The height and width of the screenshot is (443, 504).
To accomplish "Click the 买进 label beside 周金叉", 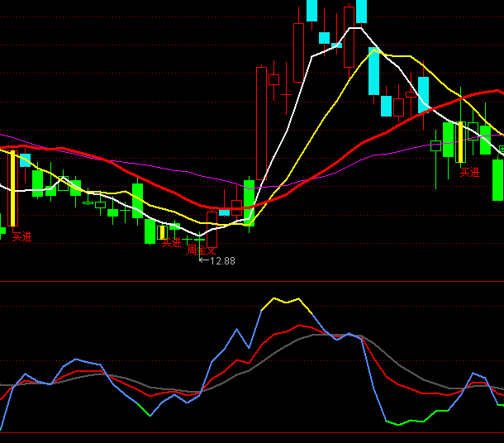I will click(171, 243).
